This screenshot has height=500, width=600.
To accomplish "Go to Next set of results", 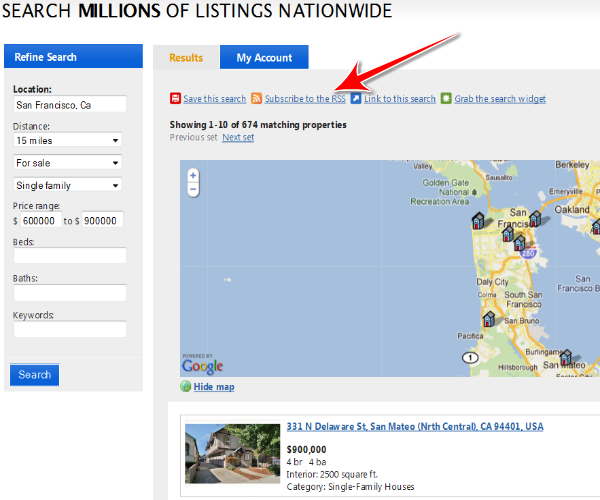I will pos(238,137).
